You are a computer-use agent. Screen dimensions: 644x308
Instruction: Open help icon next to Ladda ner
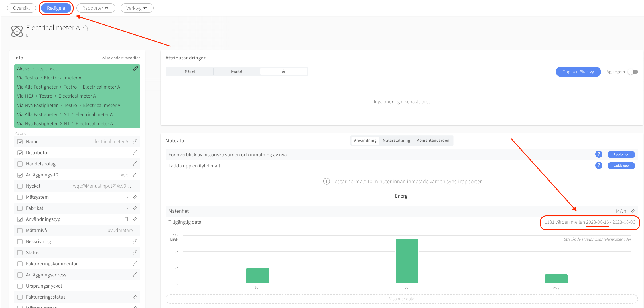599,154
